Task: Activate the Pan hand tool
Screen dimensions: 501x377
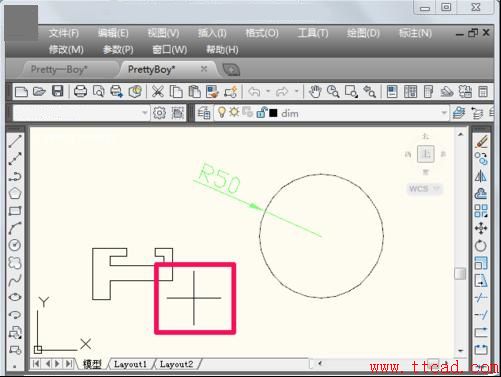Action: [315, 91]
